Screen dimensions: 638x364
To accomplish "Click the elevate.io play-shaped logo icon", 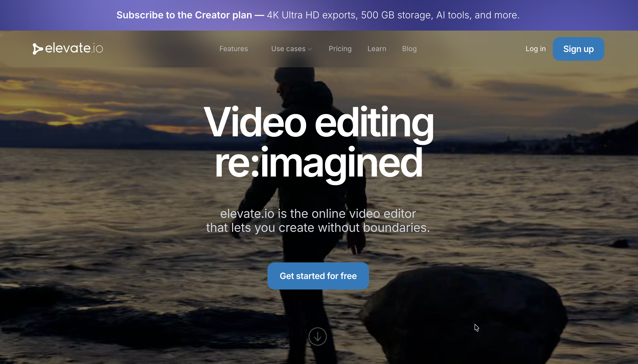I will point(38,49).
